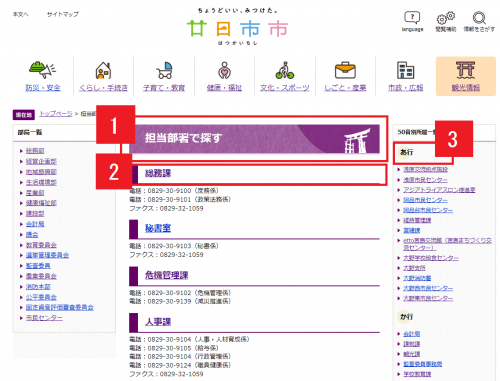Open アジアトライアスロン推進室 link
The height and width of the screenshot is (381, 500).
coord(439,190)
